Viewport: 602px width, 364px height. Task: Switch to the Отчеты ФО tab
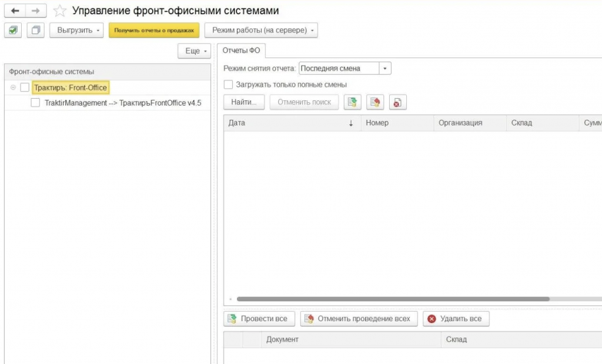tap(241, 50)
